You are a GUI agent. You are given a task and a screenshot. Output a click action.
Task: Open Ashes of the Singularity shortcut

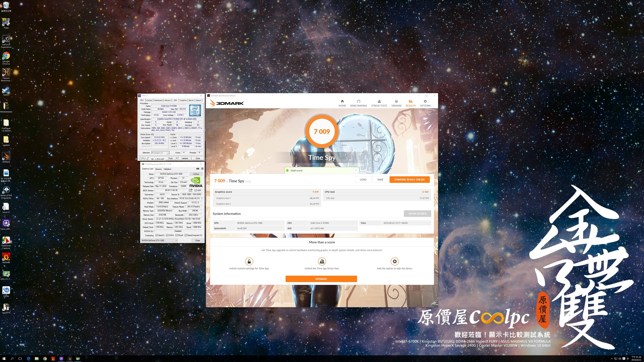pyautogui.click(x=6, y=192)
